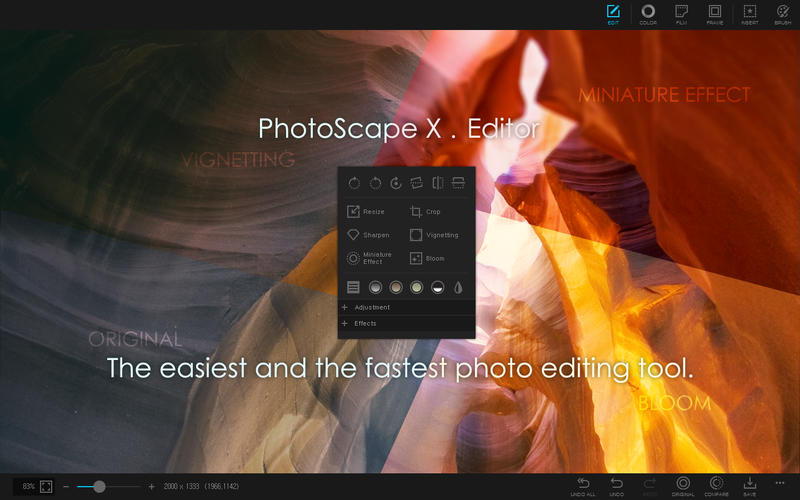The height and width of the screenshot is (500, 800).
Task: Click the Compare button
Action: pyautogui.click(x=716, y=487)
